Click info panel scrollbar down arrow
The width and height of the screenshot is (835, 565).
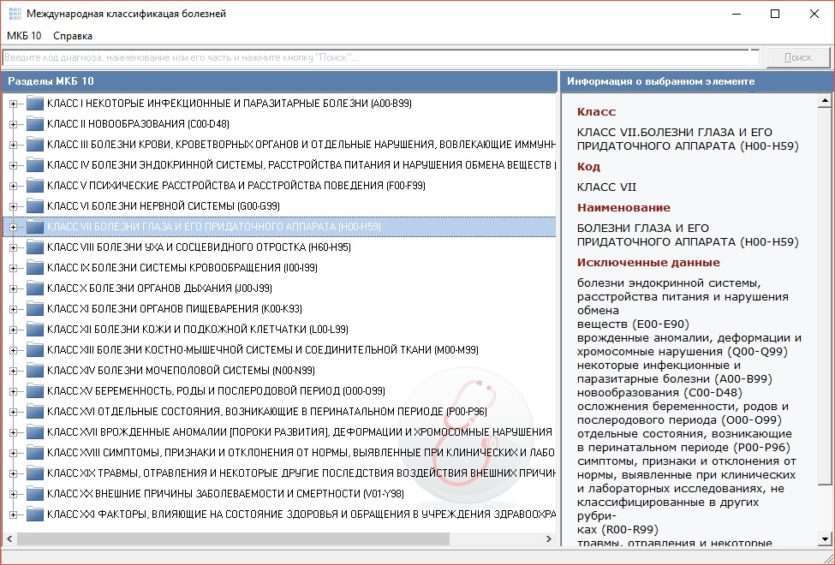point(825,538)
